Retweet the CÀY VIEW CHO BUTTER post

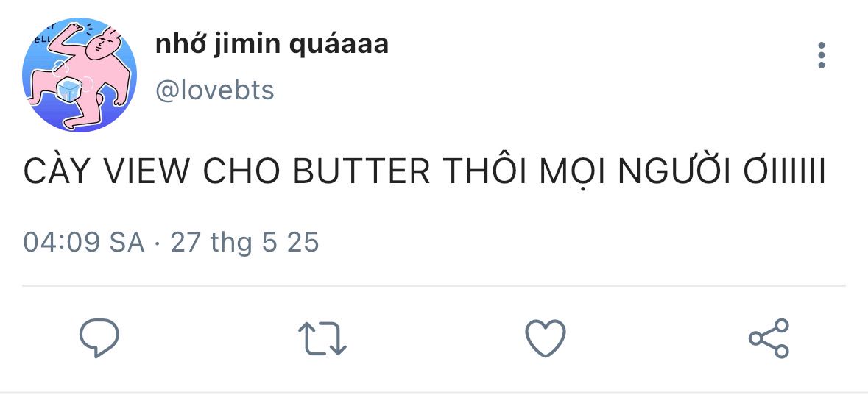pyautogui.click(x=322, y=338)
